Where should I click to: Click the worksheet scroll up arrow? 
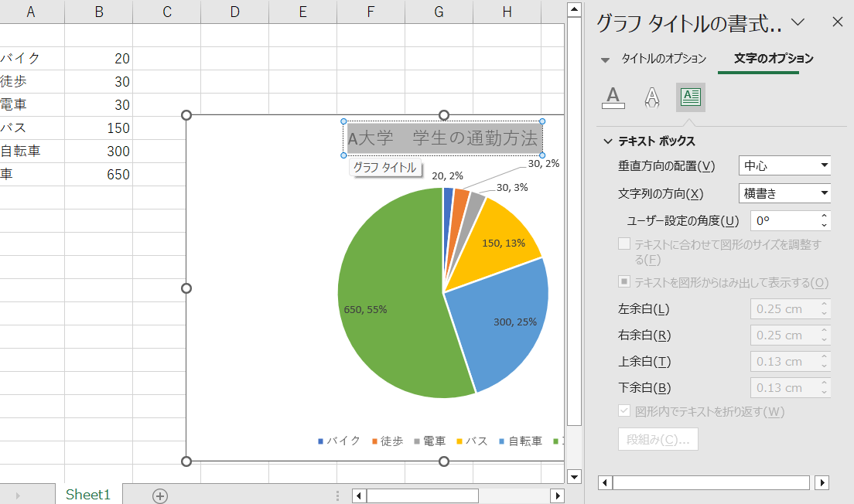574,10
